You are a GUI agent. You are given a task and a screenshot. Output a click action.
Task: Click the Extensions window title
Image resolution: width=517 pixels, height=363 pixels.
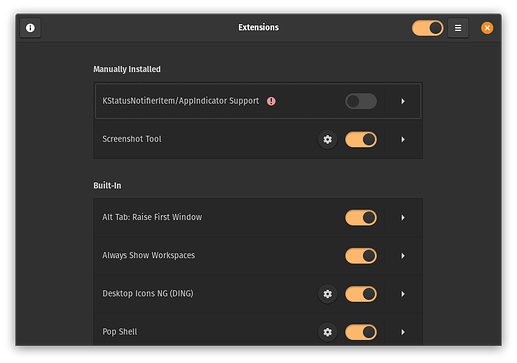[258, 27]
